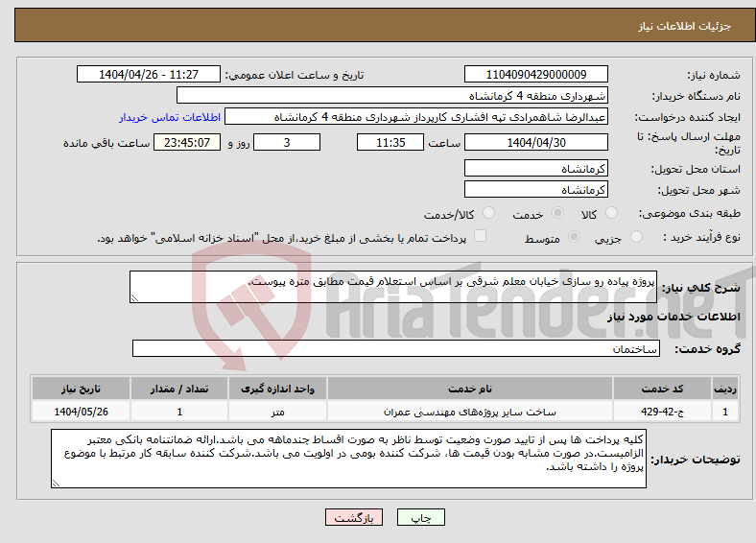Click the چاپ print button
The height and width of the screenshot is (543, 756).
[x=421, y=517]
